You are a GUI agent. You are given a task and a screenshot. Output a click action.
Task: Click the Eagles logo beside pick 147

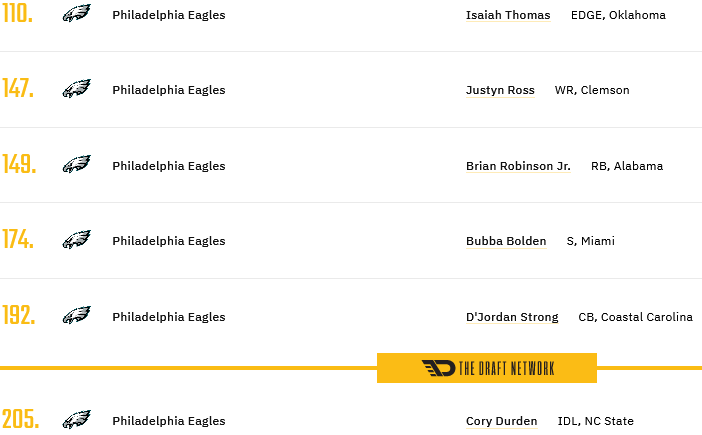coord(76,89)
